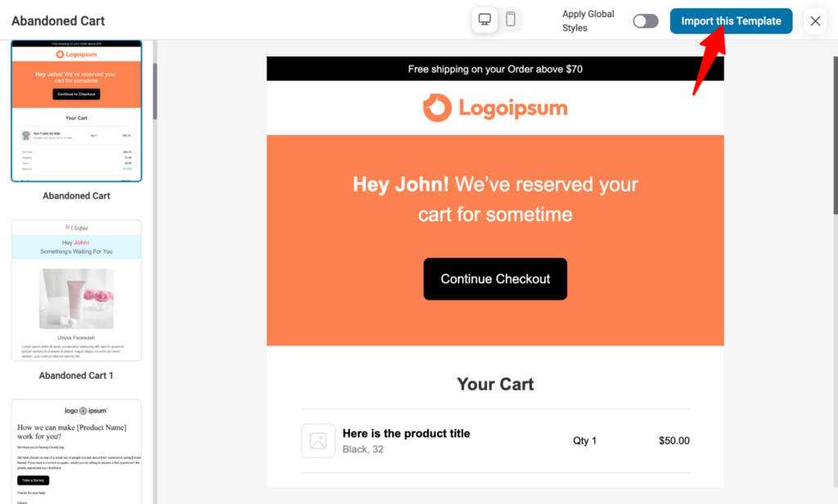
Task: Click the Abandoned Cart 1 label
Action: [x=76, y=376]
